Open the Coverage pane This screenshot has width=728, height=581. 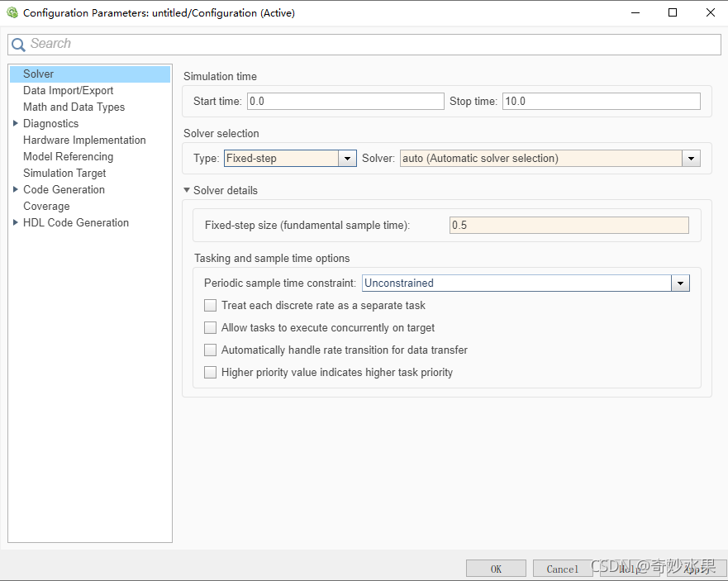click(46, 207)
